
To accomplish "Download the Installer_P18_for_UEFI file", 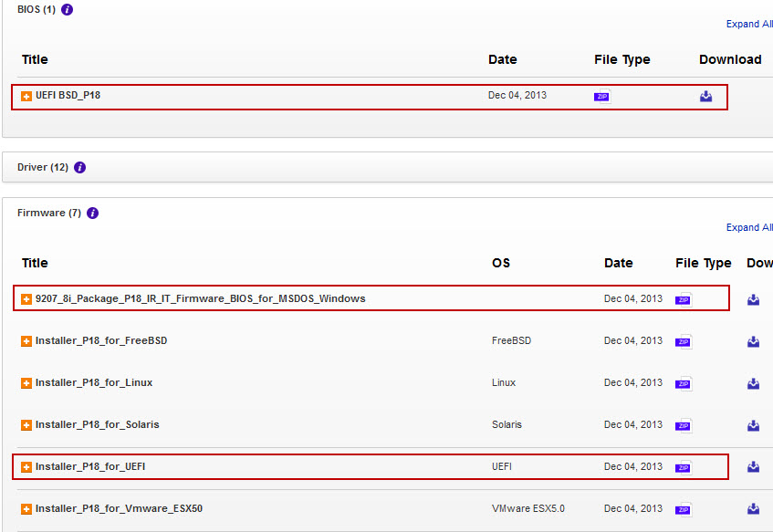I will click(753, 467).
